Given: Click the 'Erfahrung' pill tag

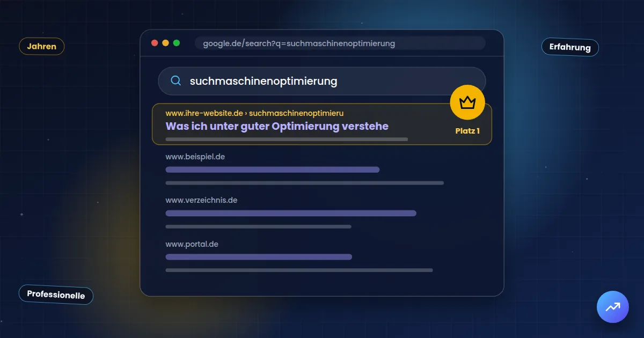Looking at the screenshot, I should pyautogui.click(x=570, y=47).
